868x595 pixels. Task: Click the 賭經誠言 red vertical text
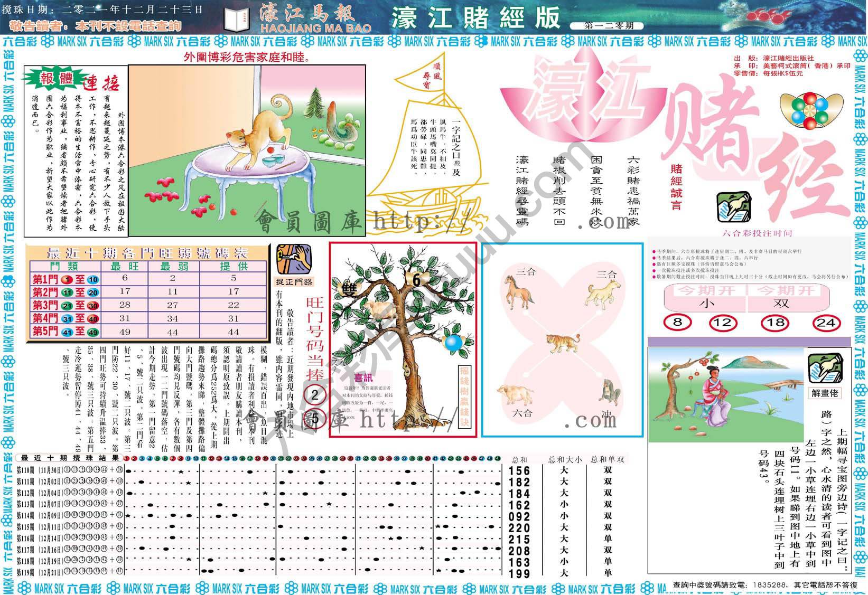677,187
